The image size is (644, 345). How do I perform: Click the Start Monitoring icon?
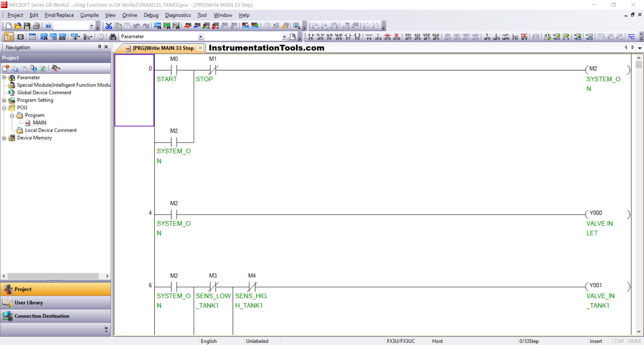206,26
